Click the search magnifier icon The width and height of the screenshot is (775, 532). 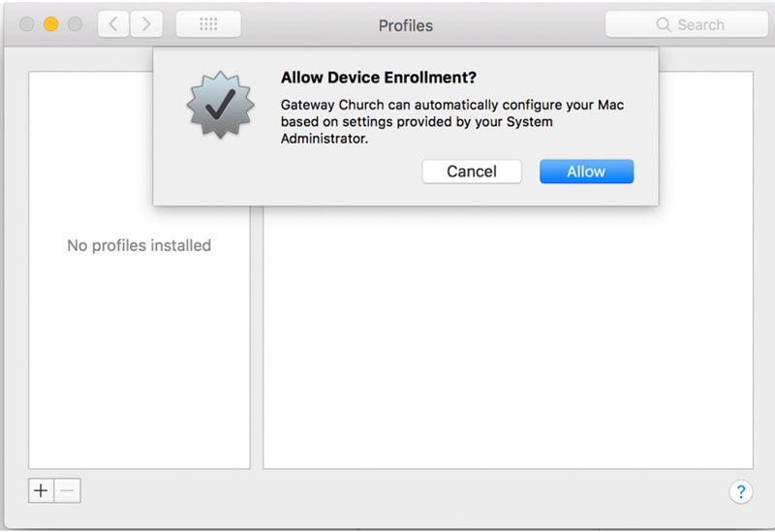(x=664, y=25)
